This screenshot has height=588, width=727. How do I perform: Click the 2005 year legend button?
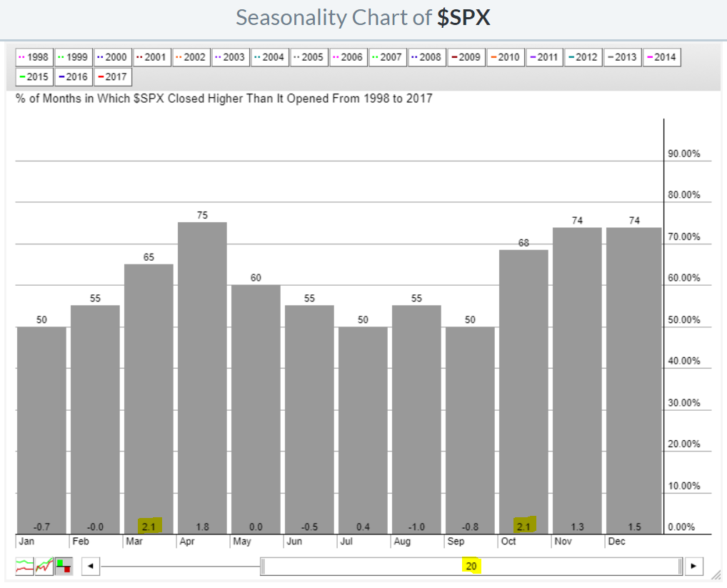[309, 57]
